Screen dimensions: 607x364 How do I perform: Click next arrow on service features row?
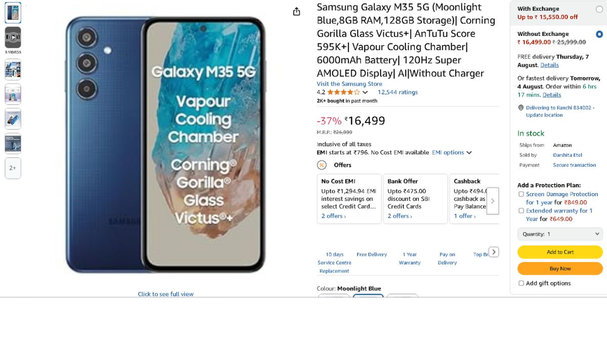pyautogui.click(x=494, y=252)
